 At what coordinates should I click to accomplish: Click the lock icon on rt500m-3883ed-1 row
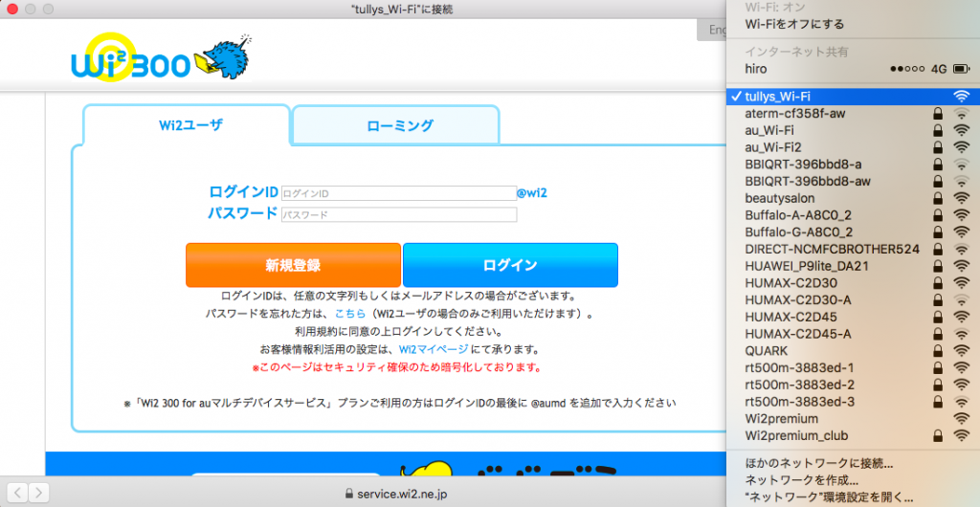tap(938, 367)
